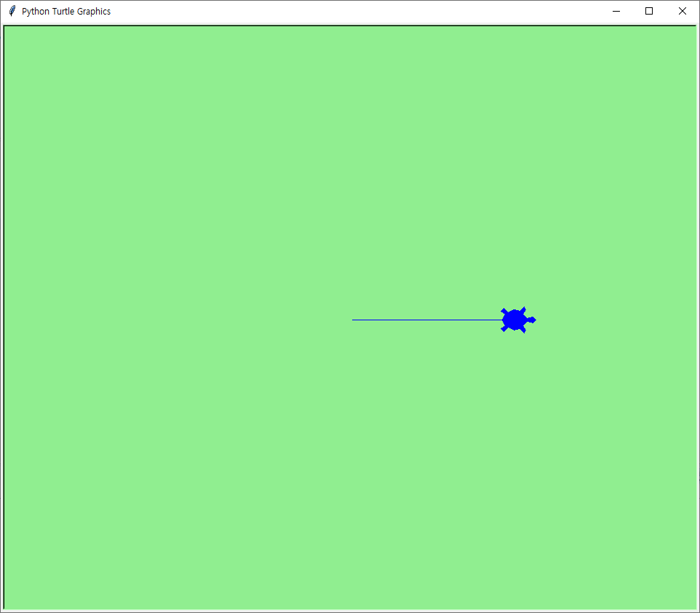Screen dimensions: 700x613
Task: Click the 'Python Turtle Graphics' title text
Action: [66, 11]
